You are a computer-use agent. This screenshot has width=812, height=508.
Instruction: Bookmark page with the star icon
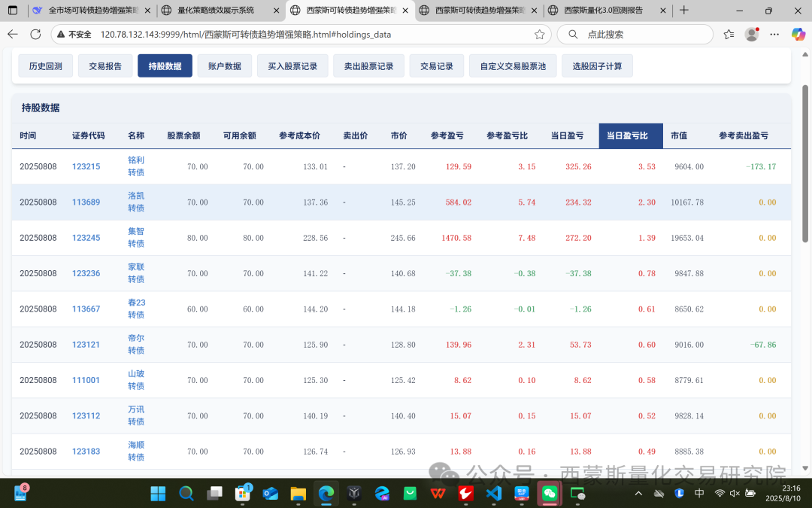click(539, 34)
